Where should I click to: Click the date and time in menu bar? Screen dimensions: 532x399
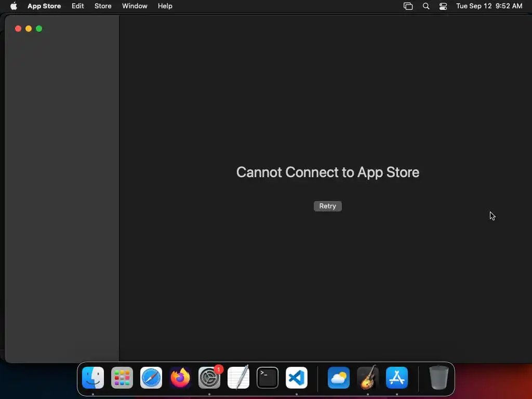[x=489, y=6]
